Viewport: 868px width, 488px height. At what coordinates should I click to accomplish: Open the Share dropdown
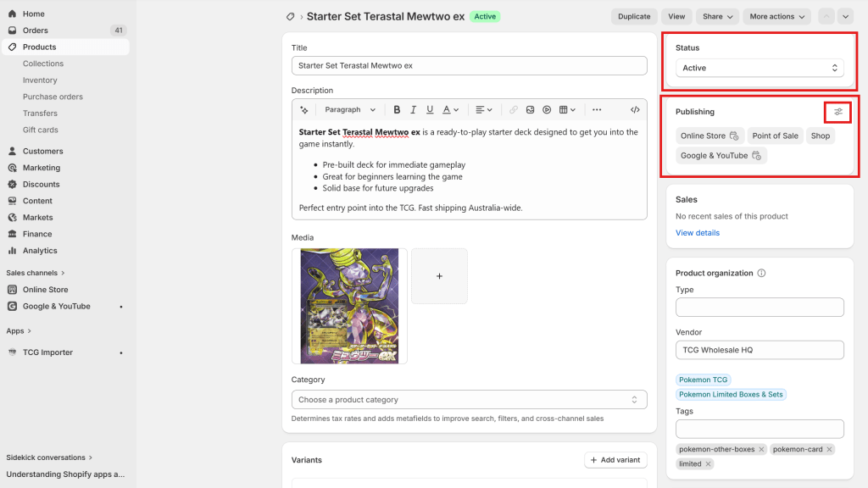(x=717, y=17)
